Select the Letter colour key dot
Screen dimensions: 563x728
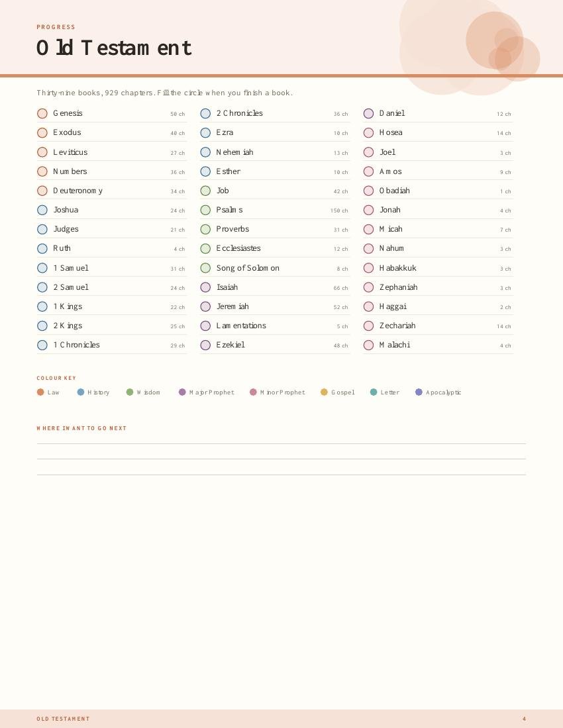(x=374, y=392)
